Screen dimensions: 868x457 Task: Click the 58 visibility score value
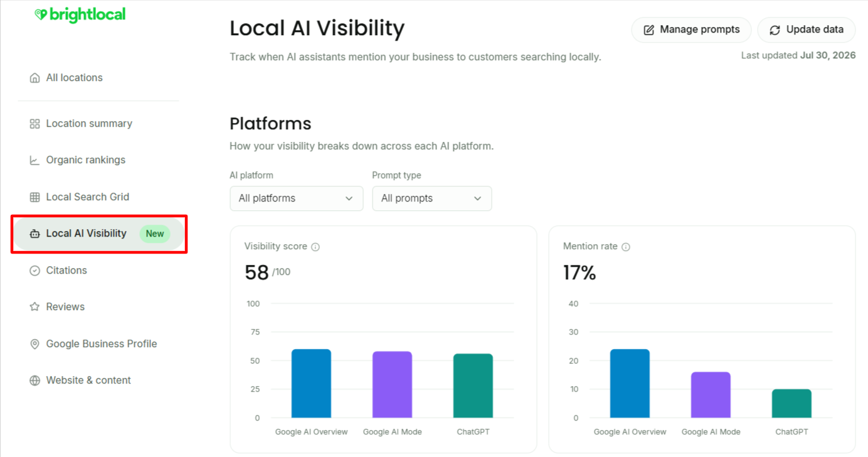(x=257, y=272)
